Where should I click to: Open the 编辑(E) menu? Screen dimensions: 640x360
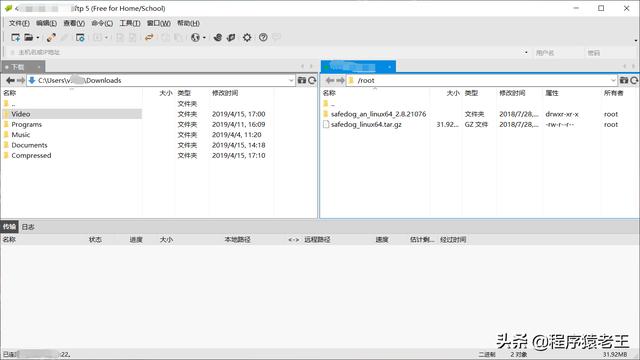(x=46, y=23)
